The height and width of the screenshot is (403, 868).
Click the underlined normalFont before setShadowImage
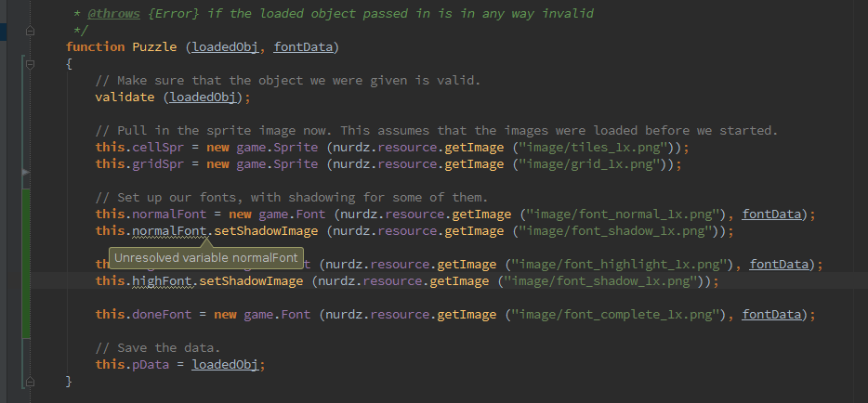coord(169,230)
